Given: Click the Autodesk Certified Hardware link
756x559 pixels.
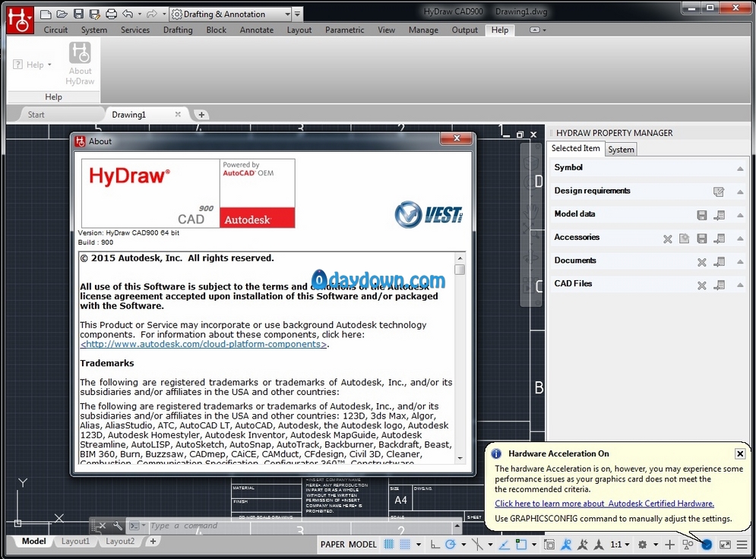Looking at the screenshot, I should (x=604, y=504).
